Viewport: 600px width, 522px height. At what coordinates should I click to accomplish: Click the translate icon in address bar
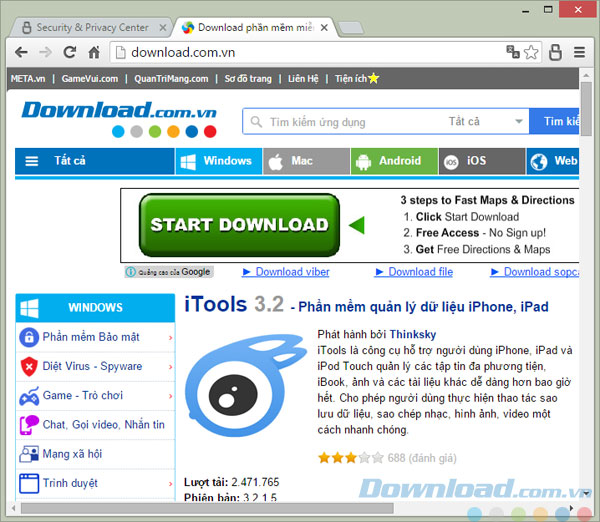tap(512, 51)
